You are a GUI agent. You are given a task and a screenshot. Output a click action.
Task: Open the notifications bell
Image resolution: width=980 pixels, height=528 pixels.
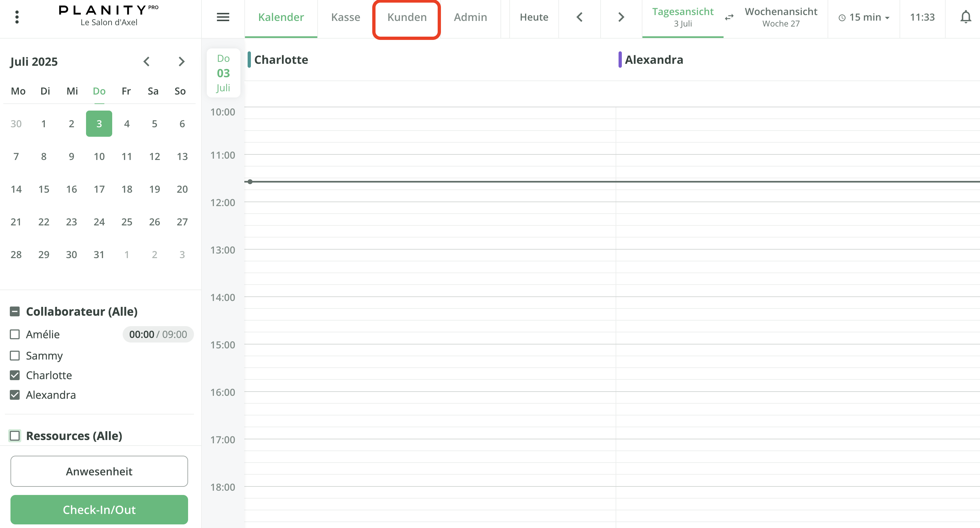(x=965, y=17)
